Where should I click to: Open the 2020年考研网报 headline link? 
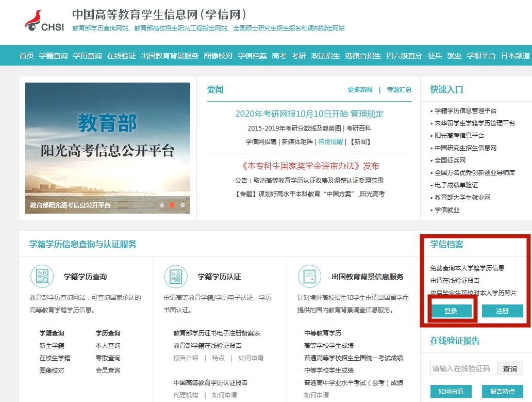pyautogui.click(x=309, y=114)
